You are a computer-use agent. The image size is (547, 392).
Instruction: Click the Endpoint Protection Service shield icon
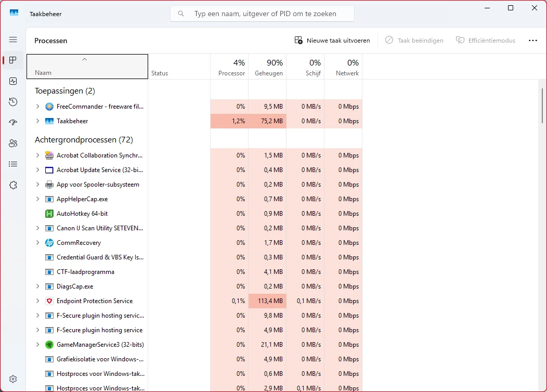coord(49,301)
